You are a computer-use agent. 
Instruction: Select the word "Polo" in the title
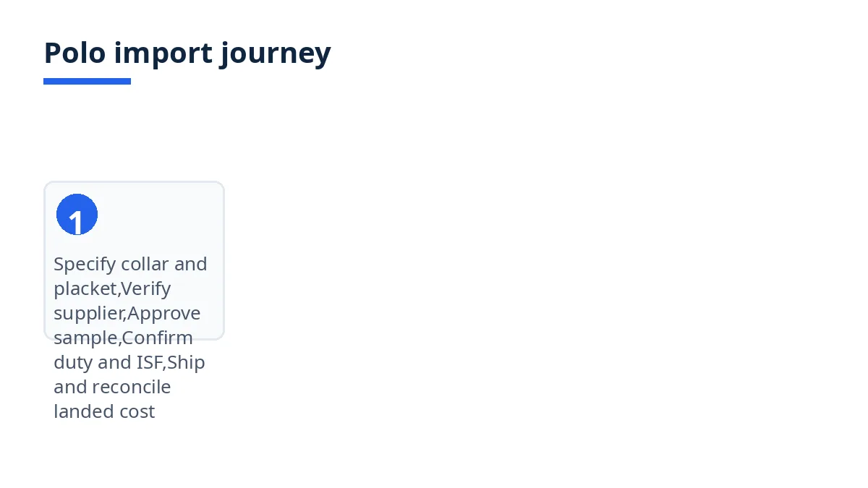(x=75, y=53)
